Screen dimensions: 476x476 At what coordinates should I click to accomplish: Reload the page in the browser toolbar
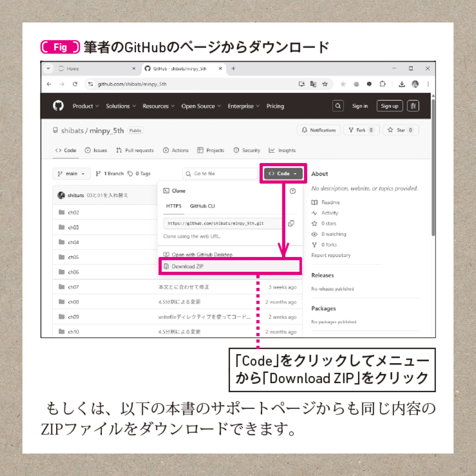[x=75, y=84]
